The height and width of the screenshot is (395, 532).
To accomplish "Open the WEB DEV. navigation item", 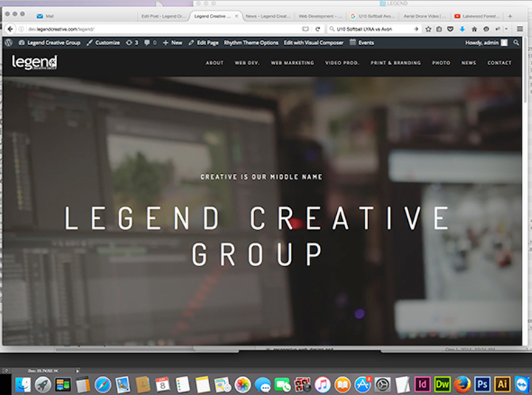I will point(247,63).
